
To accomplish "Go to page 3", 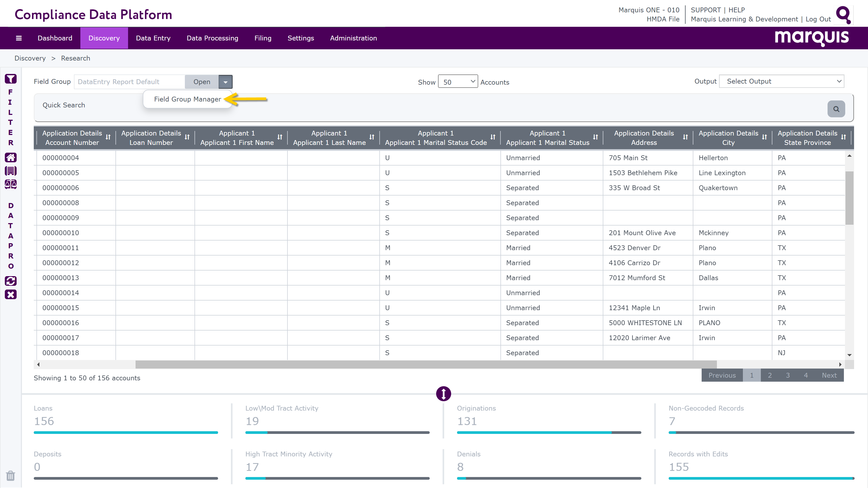I will pyautogui.click(x=788, y=375).
